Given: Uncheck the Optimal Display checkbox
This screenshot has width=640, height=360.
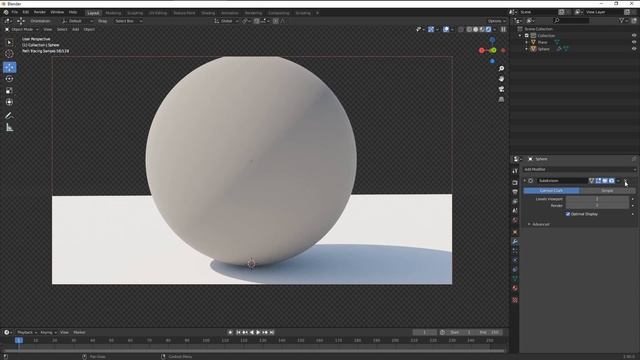Looking at the screenshot, I should [x=568, y=214].
